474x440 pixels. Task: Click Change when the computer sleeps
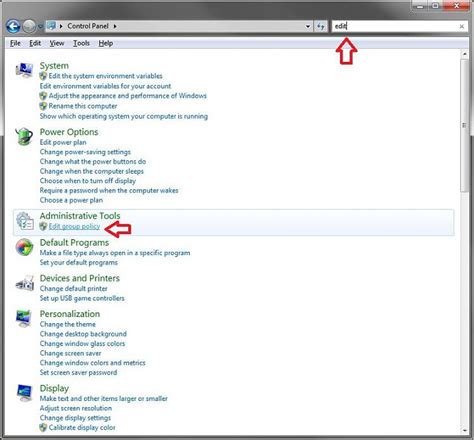pos(92,171)
